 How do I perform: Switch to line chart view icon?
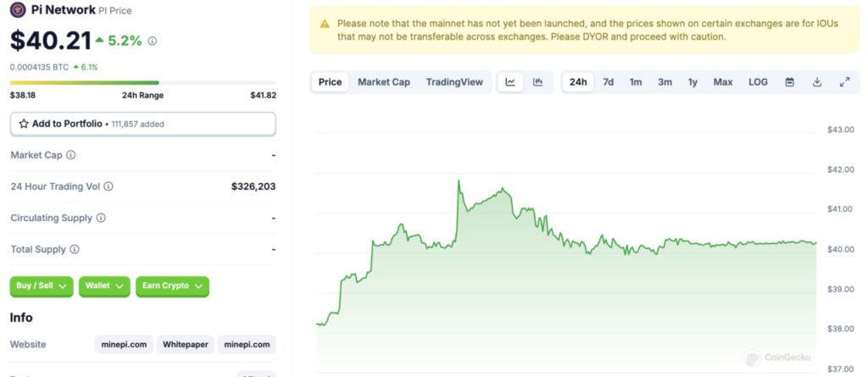click(510, 82)
